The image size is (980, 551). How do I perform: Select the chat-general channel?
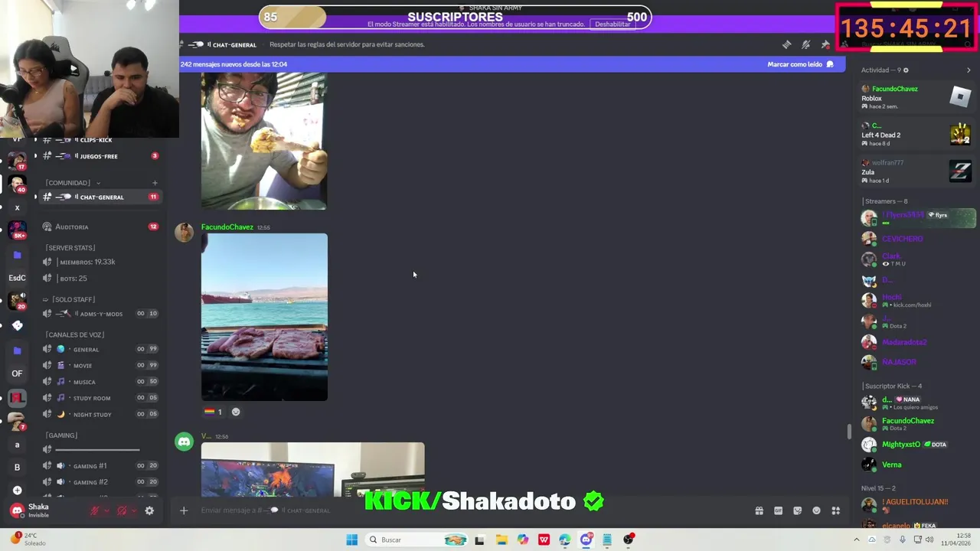(x=100, y=197)
